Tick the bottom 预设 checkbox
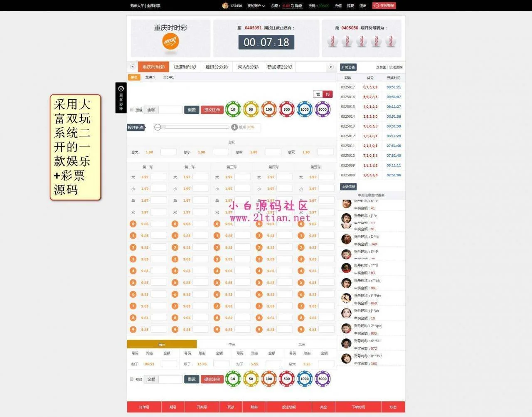Image resolution: width=532 pixels, height=417 pixels. [x=132, y=379]
